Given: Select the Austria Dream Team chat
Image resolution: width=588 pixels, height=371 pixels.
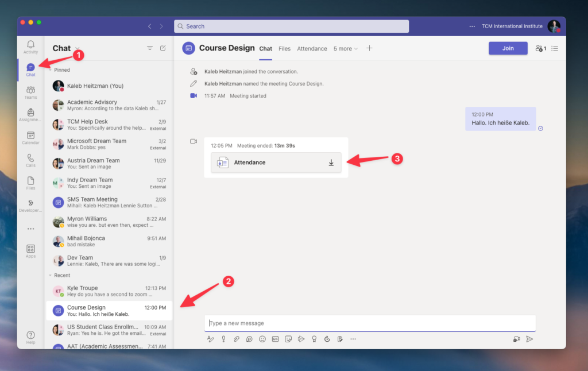Looking at the screenshot, I should tap(109, 164).
